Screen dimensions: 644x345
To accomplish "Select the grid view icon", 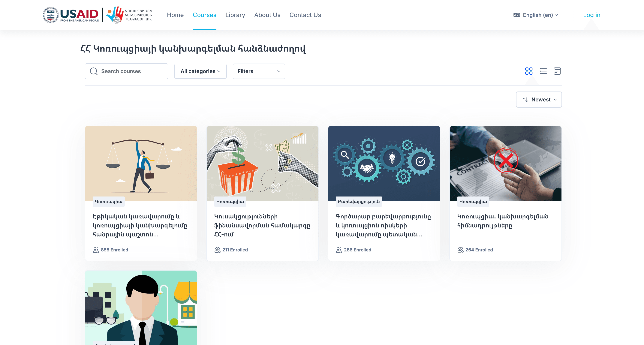I will coord(529,71).
